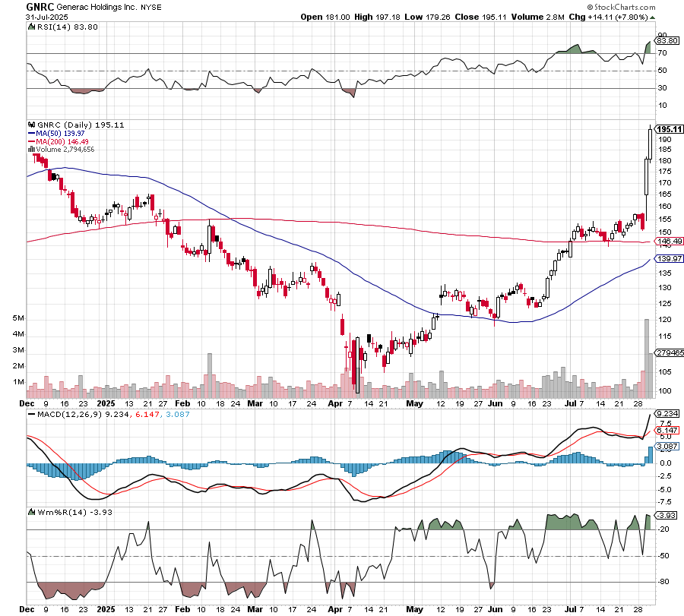Click the -20 label on Williams %R axis

[x=663, y=529]
